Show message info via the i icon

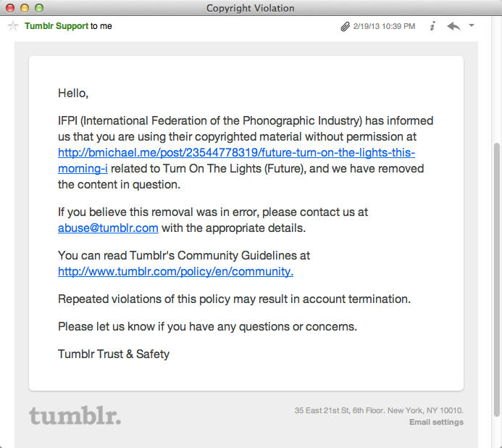point(432,26)
